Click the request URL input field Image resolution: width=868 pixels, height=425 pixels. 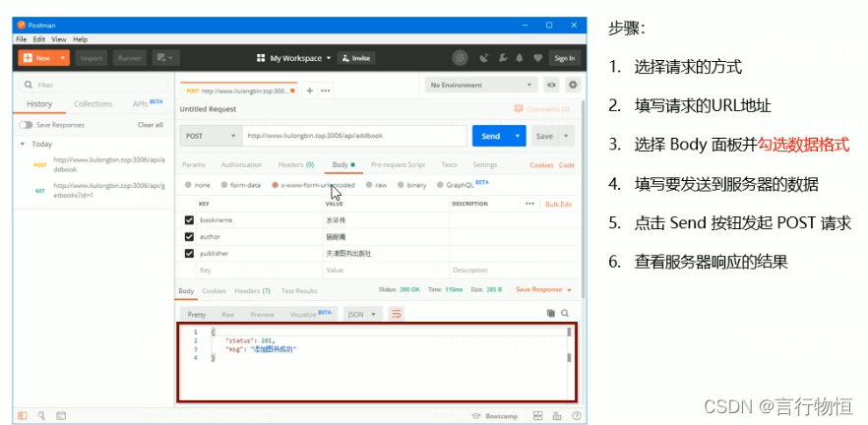(354, 136)
